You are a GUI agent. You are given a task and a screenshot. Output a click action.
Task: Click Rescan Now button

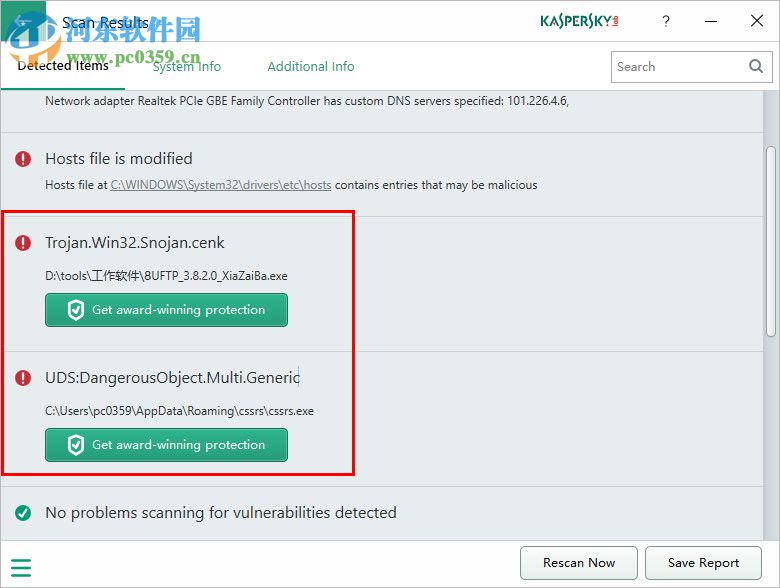[x=579, y=563]
